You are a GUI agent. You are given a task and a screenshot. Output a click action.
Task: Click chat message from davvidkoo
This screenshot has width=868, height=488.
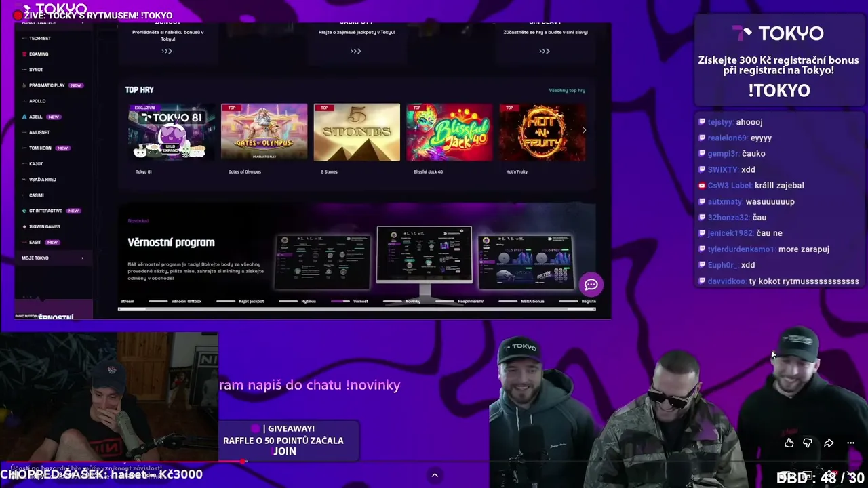coord(779,281)
